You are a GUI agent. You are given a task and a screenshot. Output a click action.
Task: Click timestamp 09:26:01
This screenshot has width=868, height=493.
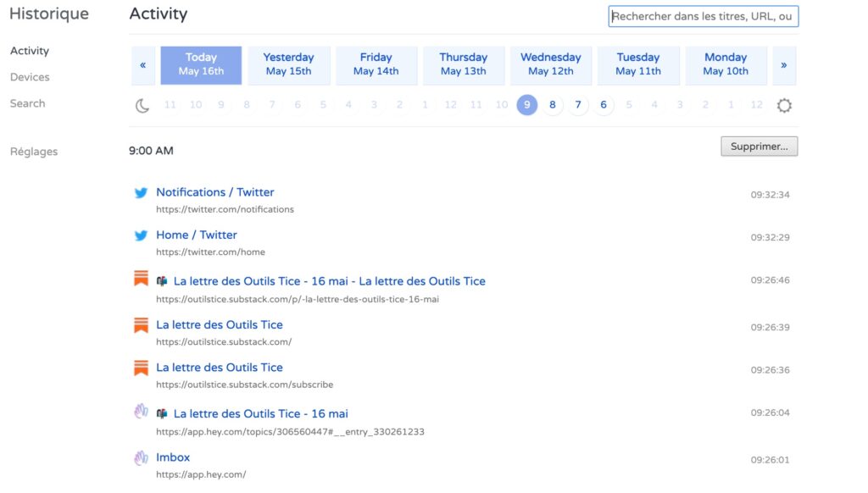click(x=770, y=460)
